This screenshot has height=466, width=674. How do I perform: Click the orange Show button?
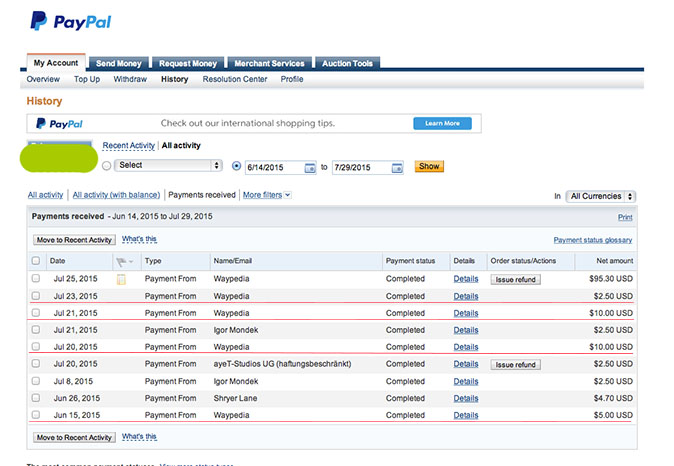tap(429, 166)
